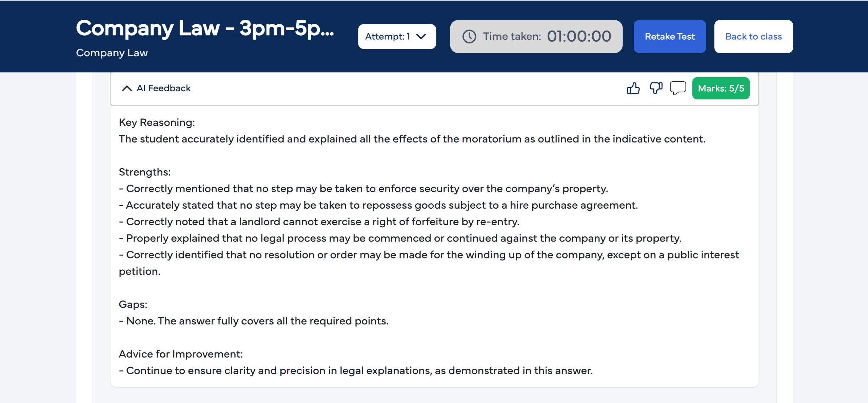Click the 01:00:00 time taken value
Image resolution: width=868 pixels, height=403 pixels.
(579, 37)
